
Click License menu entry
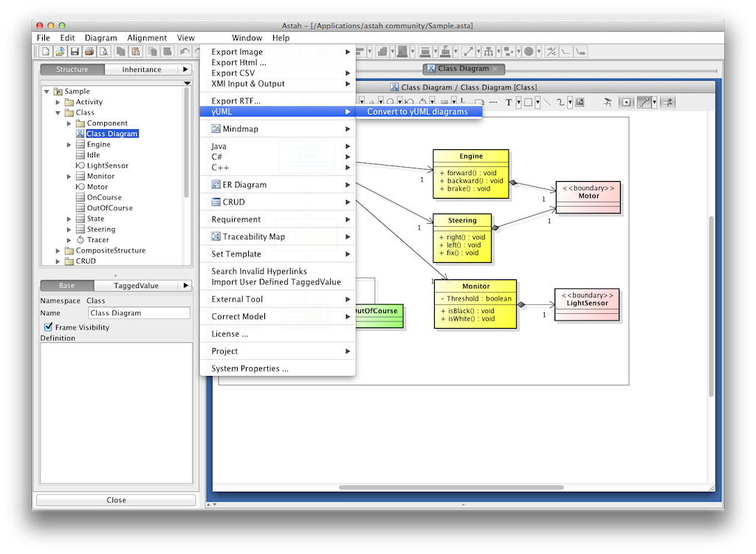[x=278, y=333]
